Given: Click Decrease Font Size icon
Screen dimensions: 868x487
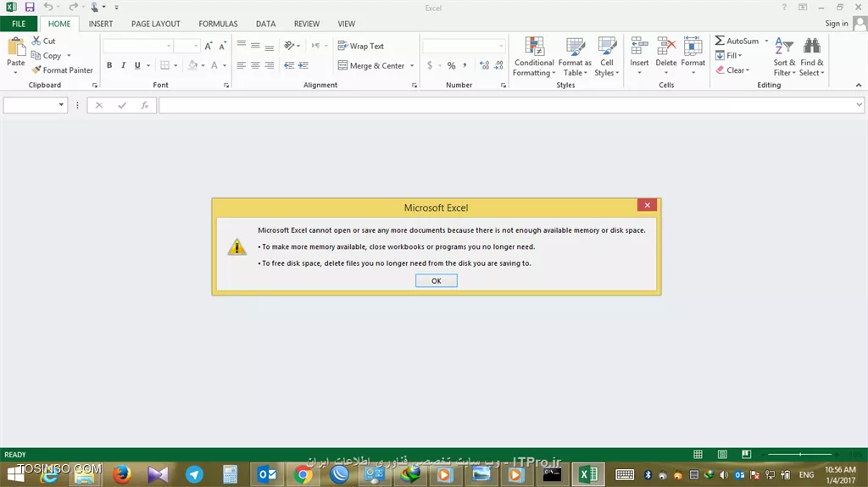Looking at the screenshot, I should click(x=222, y=46).
